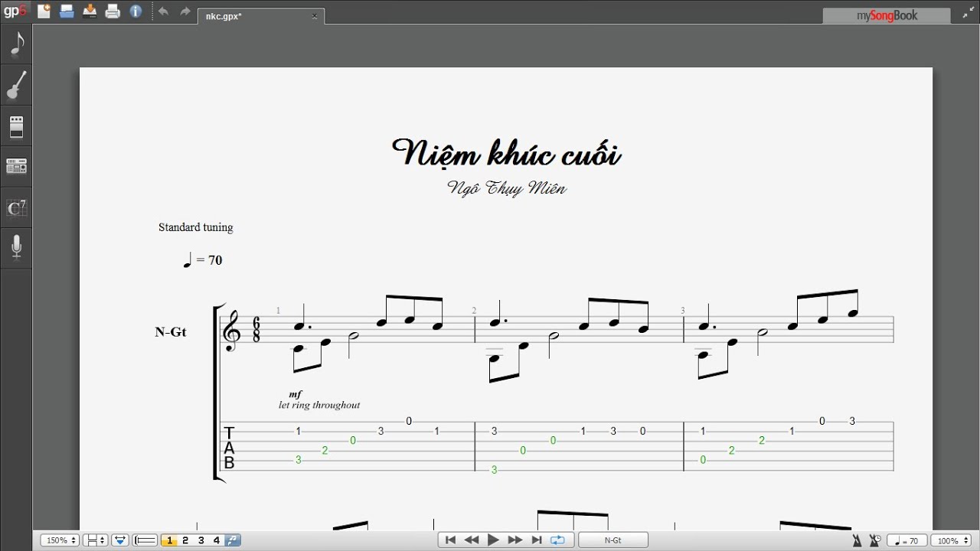Select voice 4 button
Screen dimensions: 980x551
point(217,540)
